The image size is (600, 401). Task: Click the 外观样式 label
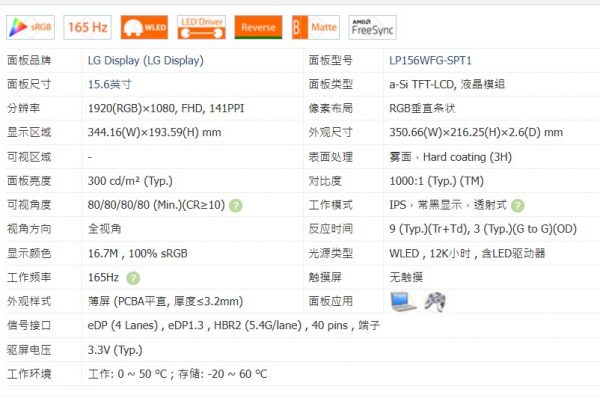(x=29, y=302)
